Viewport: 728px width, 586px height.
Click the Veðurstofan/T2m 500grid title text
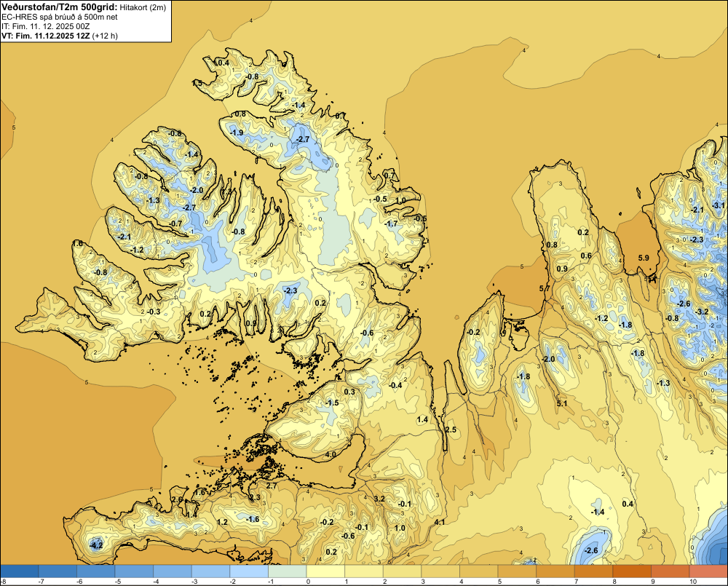click(60, 7)
